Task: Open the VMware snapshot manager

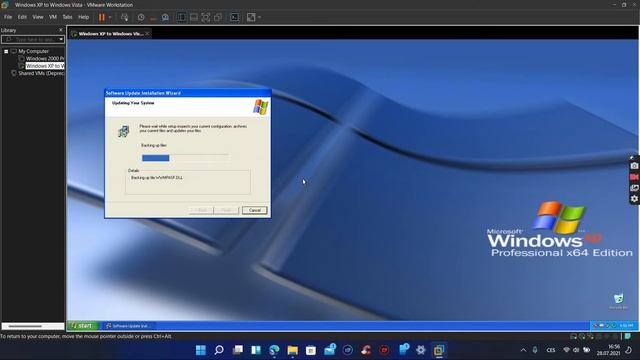Action: click(165, 17)
